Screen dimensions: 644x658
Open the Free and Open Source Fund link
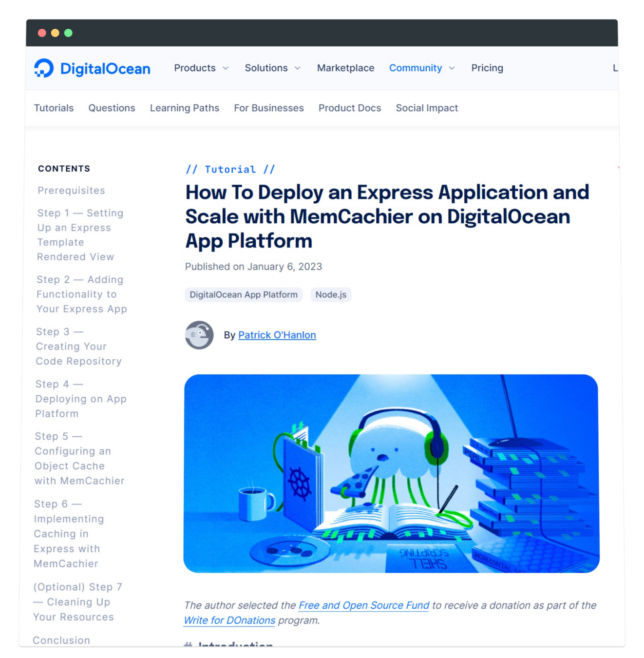point(363,605)
